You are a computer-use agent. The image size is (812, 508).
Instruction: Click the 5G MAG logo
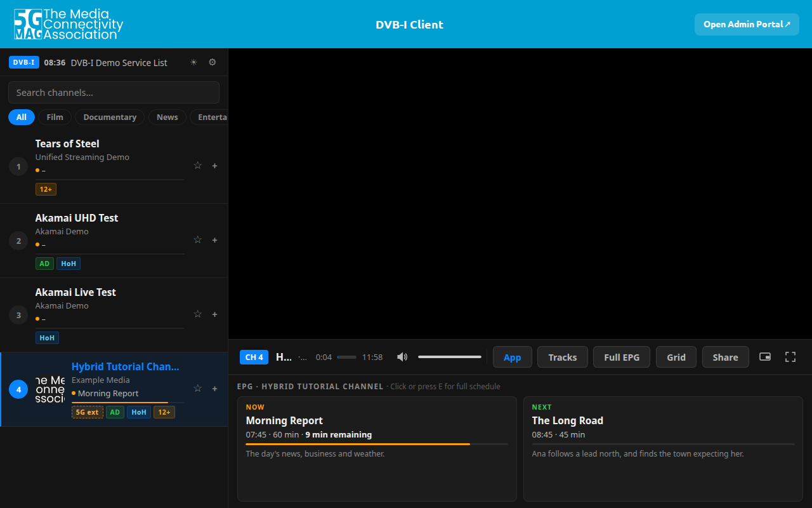coord(69,24)
